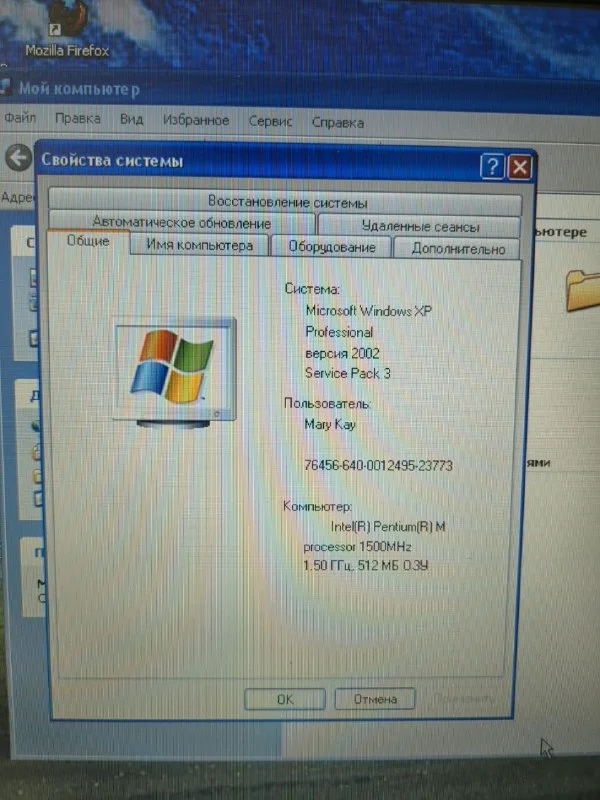Switch to Удаленные сеансы tab
The width and height of the screenshot is (600, 800).
419,226
